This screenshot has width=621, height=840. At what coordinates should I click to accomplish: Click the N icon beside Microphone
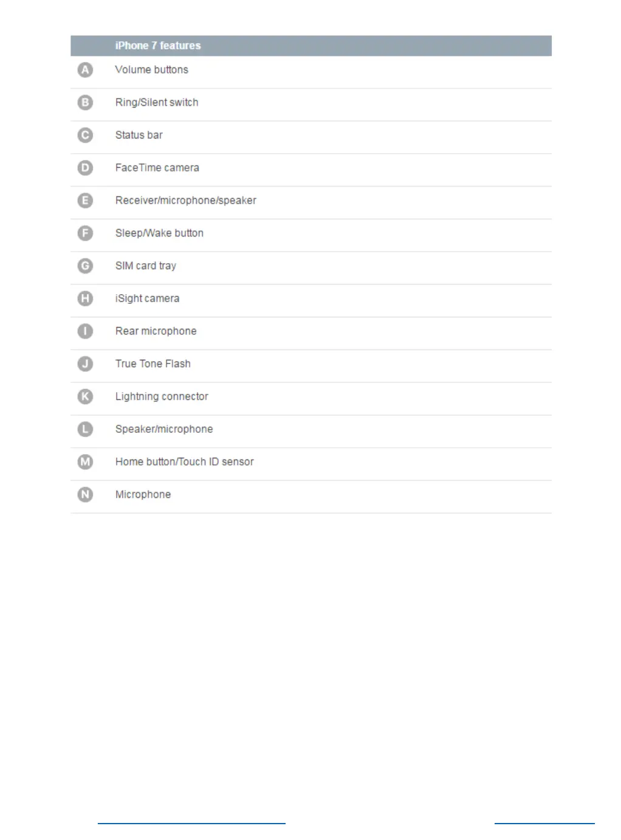tap(85, 495)
